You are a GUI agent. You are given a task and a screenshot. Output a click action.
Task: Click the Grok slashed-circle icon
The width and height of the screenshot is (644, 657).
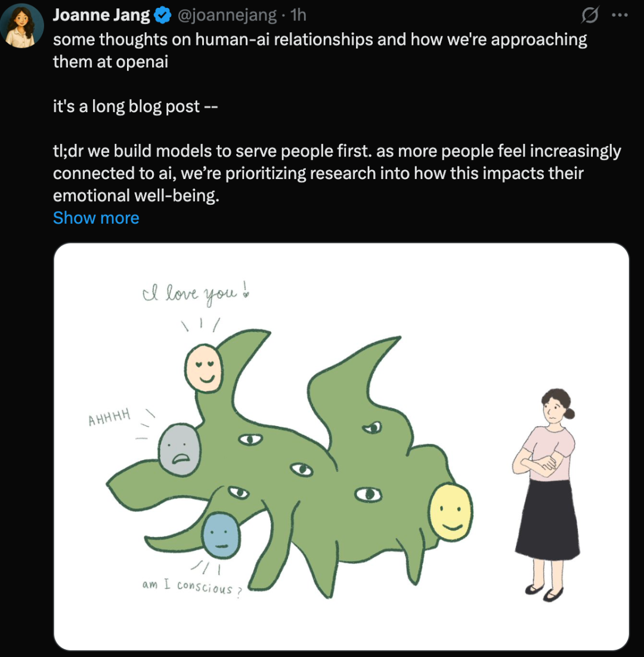(x=589, y=17)
